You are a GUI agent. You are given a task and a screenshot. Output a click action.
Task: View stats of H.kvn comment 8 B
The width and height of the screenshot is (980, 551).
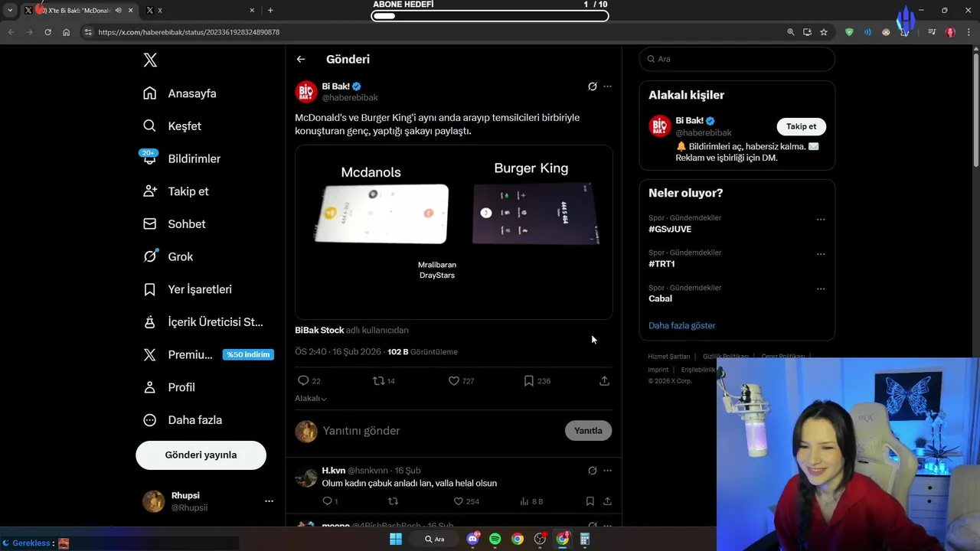coord(531,501)
